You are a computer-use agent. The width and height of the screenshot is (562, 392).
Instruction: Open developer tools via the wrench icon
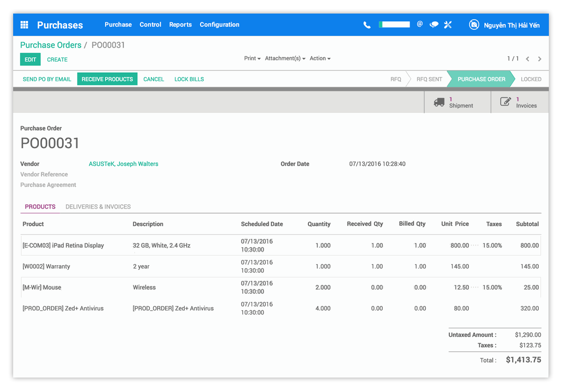point(448,25)
